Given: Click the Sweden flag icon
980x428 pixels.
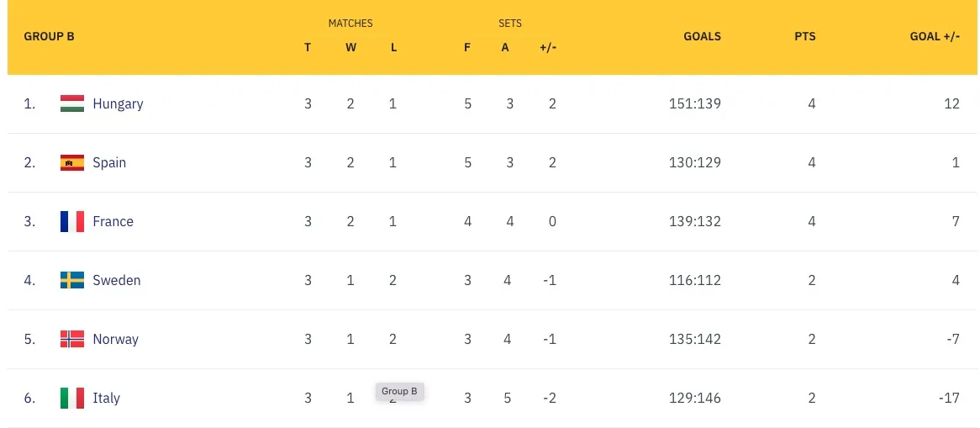Looking at the screenshot, I should coord(72,281).
